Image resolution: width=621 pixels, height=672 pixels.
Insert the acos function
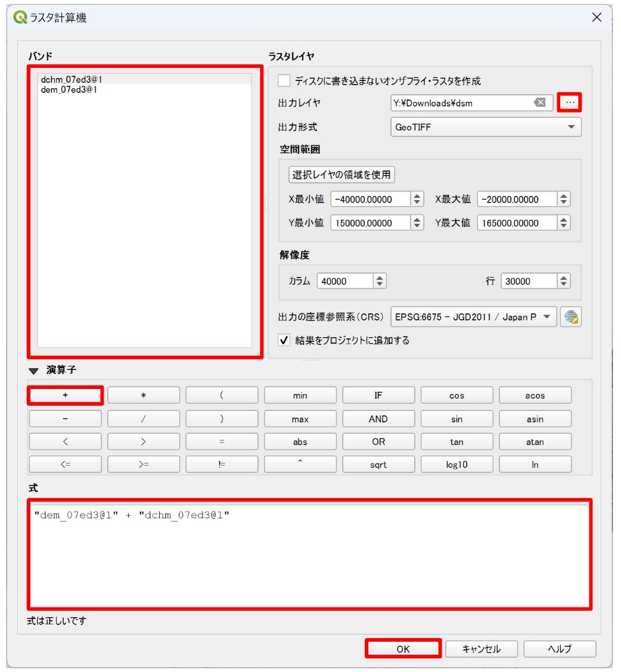(x=535, y=395)
